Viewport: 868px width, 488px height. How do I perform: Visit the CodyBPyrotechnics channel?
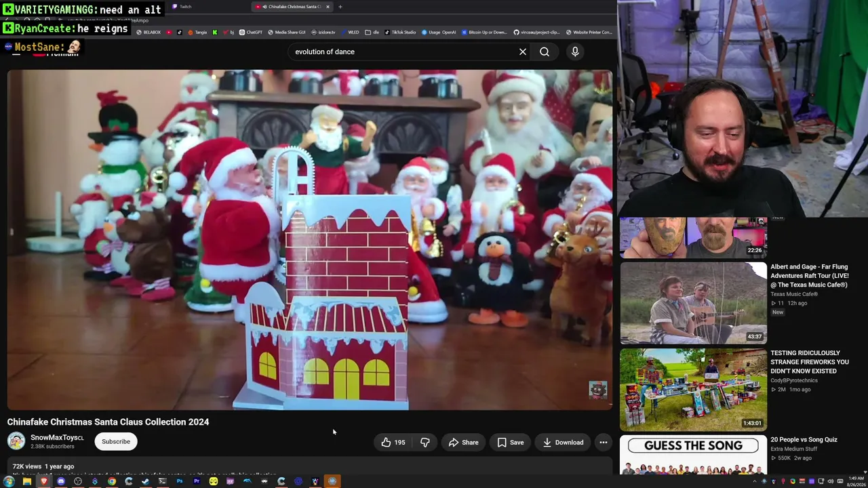coord(794,380)
